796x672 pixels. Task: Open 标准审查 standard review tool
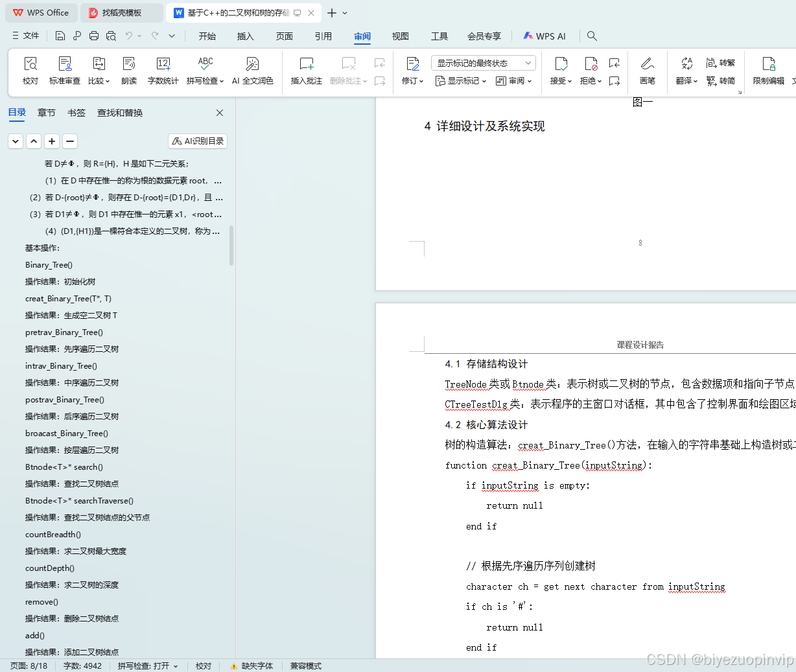tap(65, 70)
